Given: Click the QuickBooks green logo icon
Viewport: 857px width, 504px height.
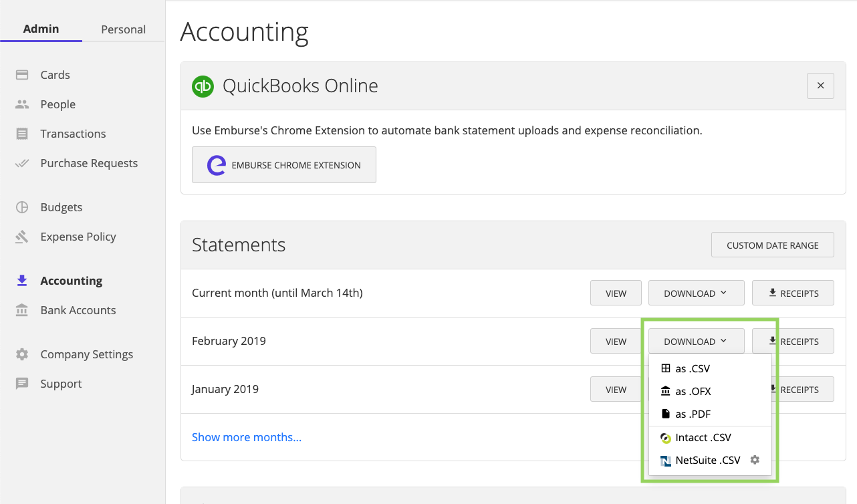Looking at the screenshot, I should (203, 86).
